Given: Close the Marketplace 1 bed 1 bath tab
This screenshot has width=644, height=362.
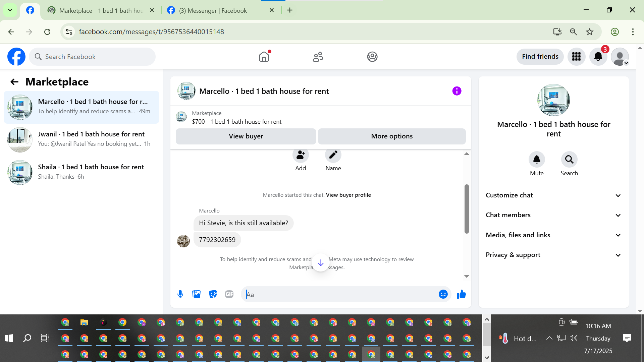Looking at the screenshot, I should point(152,10).
